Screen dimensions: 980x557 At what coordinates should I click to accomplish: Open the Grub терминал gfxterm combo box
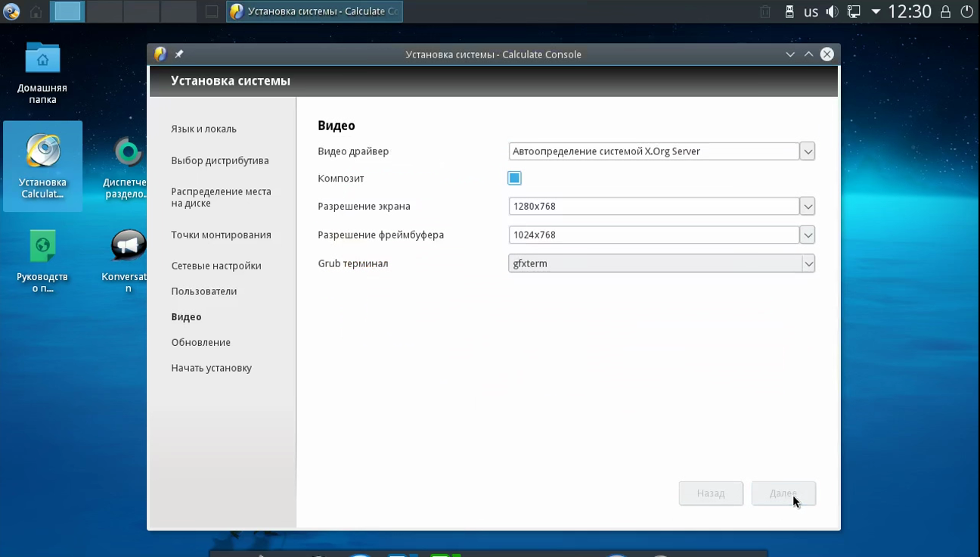click(661, 263)
